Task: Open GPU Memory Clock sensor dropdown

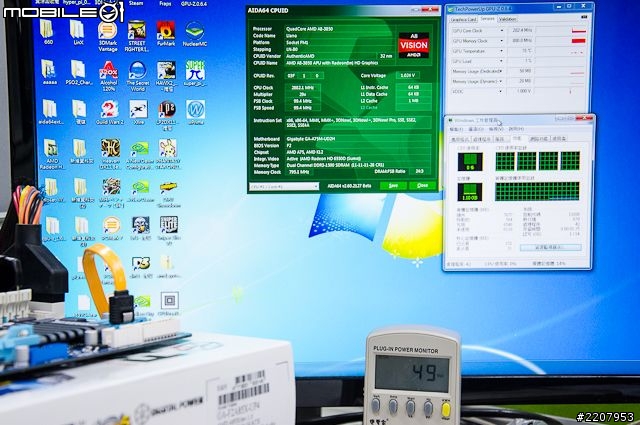Action: (501, 41)
